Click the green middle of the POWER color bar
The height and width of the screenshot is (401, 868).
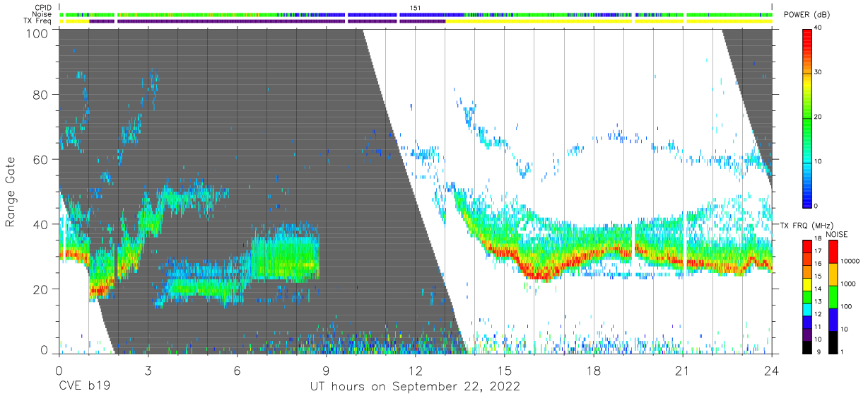click(807, 117)
